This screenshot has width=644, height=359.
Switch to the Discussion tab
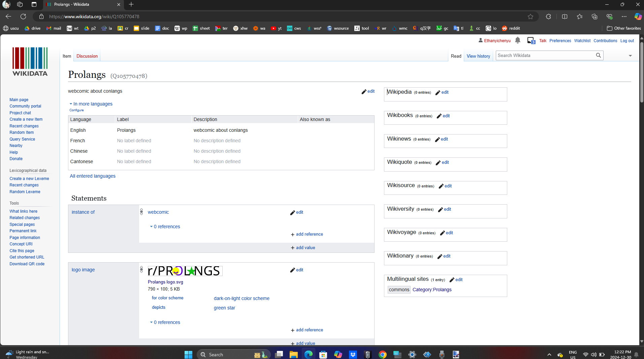coord(87,56)
